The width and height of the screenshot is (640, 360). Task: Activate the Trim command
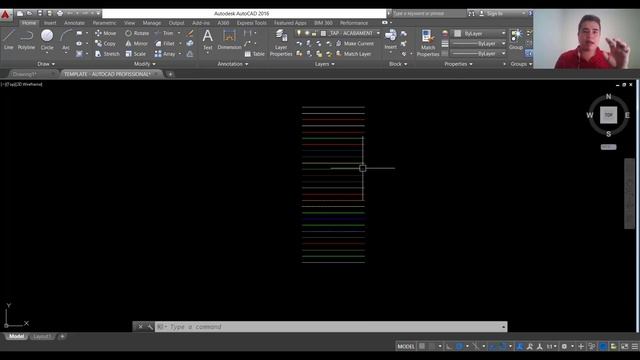pos(164,33)
